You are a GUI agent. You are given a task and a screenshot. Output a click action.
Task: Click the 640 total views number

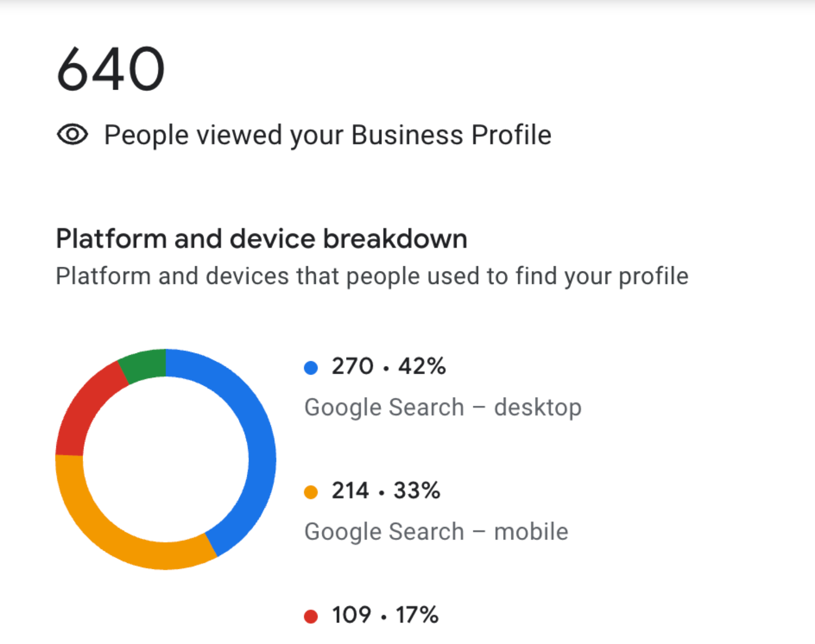click(111, 69)
